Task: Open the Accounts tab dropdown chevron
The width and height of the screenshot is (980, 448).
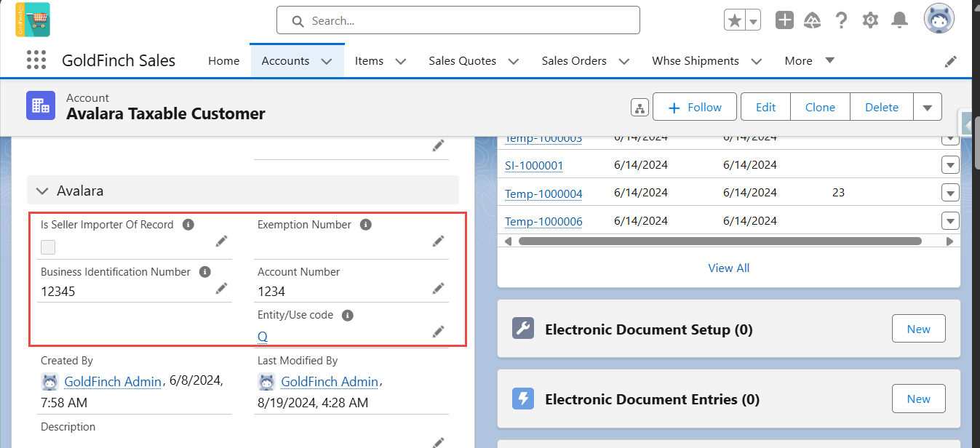Action: click(x=327, y=61)
